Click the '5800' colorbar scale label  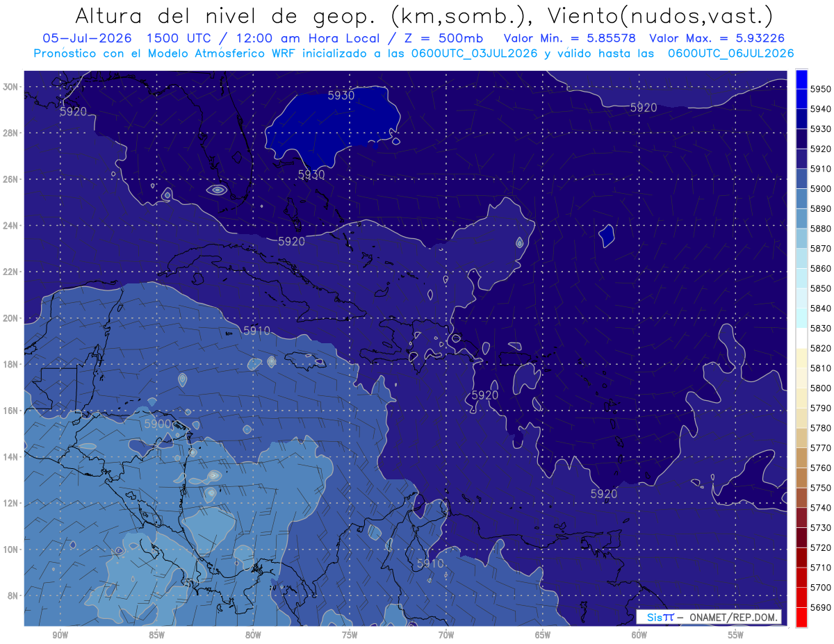pos(821,388)
